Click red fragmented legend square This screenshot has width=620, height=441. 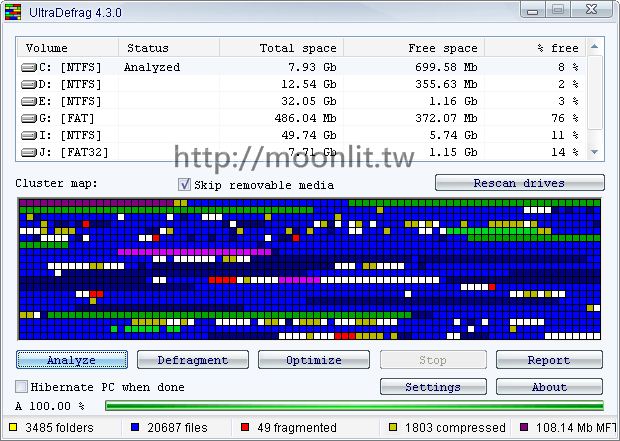(x=245, y=427)
